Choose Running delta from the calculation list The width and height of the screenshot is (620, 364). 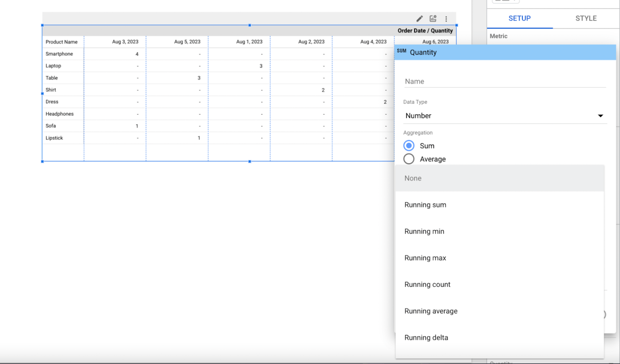tap(426, 337)
